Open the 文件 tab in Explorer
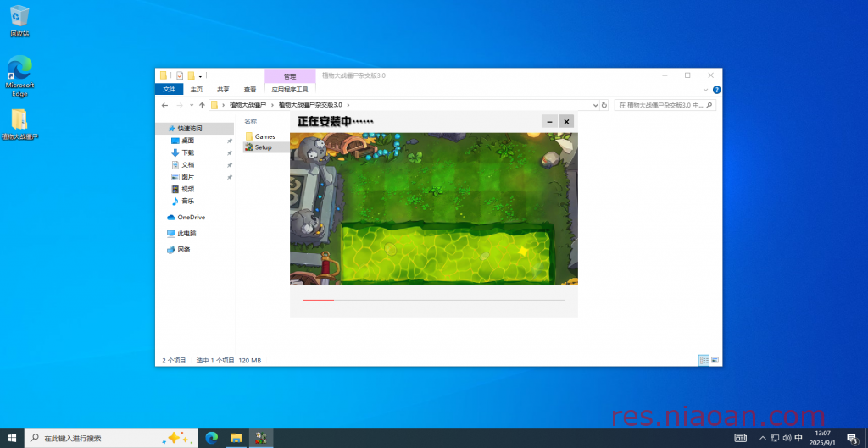Image resolution: width=868 pixels, height=448 pixels. (x=170, y=89)
